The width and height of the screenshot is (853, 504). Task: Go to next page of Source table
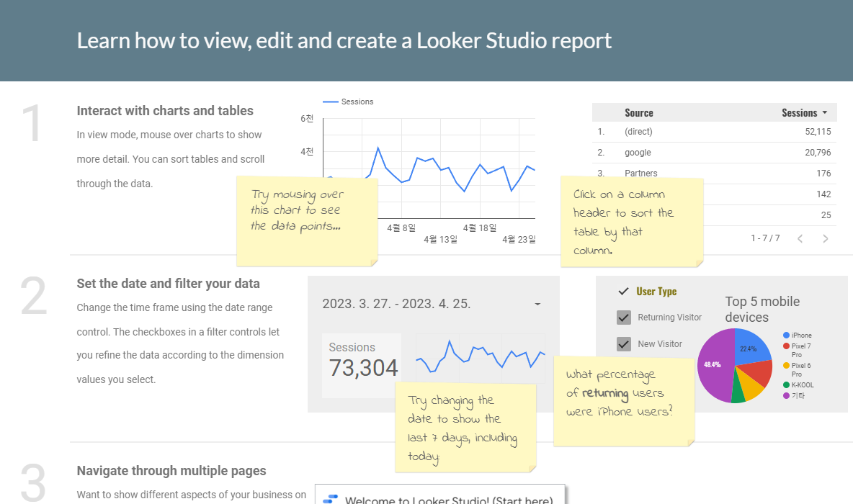click(825, 238)
